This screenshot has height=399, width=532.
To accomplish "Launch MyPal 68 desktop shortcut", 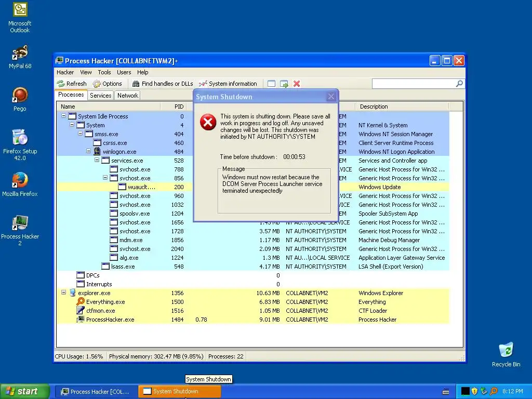I will tap(20, 57).
